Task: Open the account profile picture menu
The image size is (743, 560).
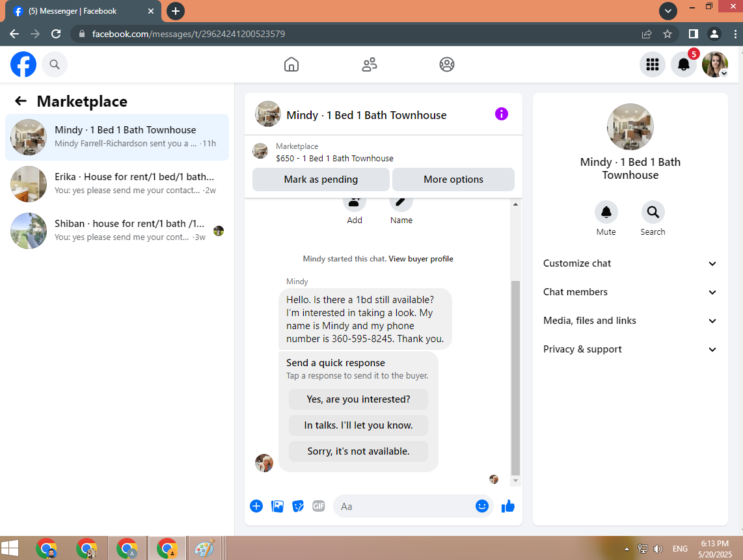Action: tap(714, 64)
